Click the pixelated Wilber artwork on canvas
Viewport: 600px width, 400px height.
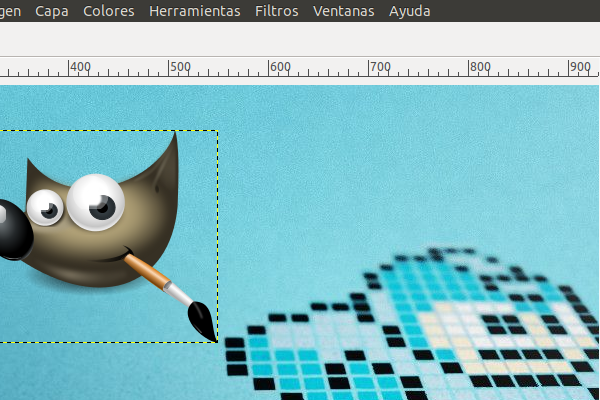pyautogui.click(x=412, y=323)
